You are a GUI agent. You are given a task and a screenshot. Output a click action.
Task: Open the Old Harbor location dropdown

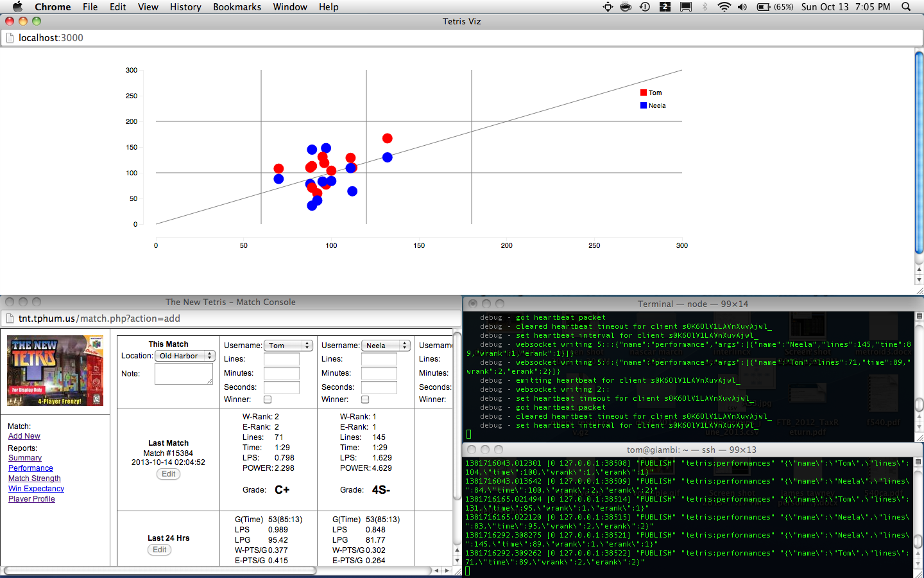[185, 356]
